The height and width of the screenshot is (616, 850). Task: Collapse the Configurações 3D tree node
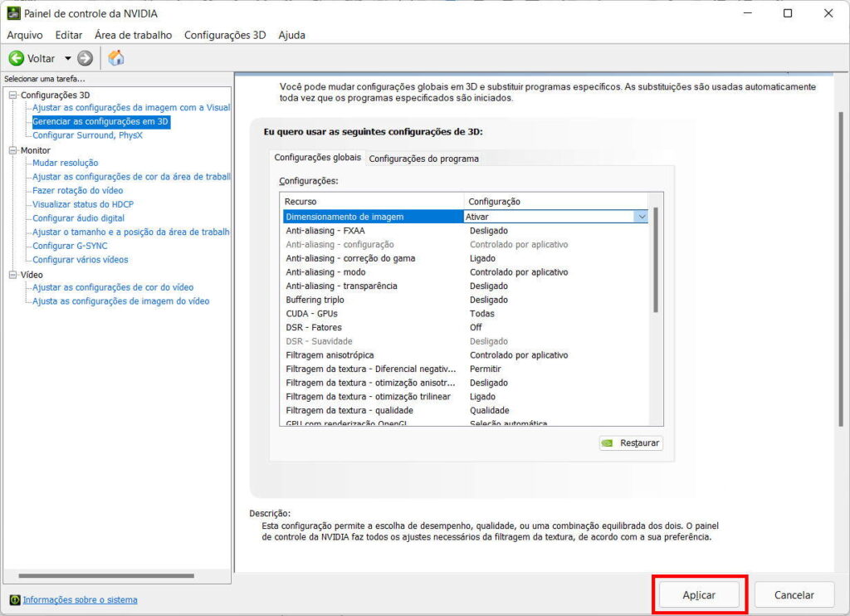click(13, 95)
